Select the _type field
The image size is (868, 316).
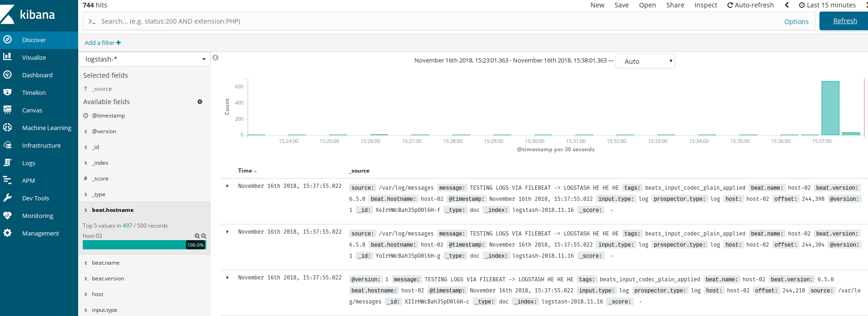[98, 195]
